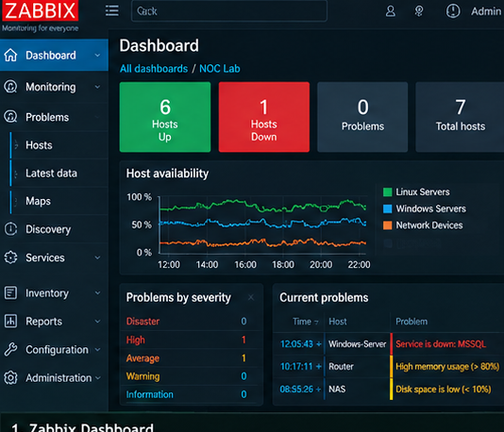Image resolution: width=504 pixels, height=432 pixels.
Task: Open the Hosts submenu item
Action: [39, 145]
